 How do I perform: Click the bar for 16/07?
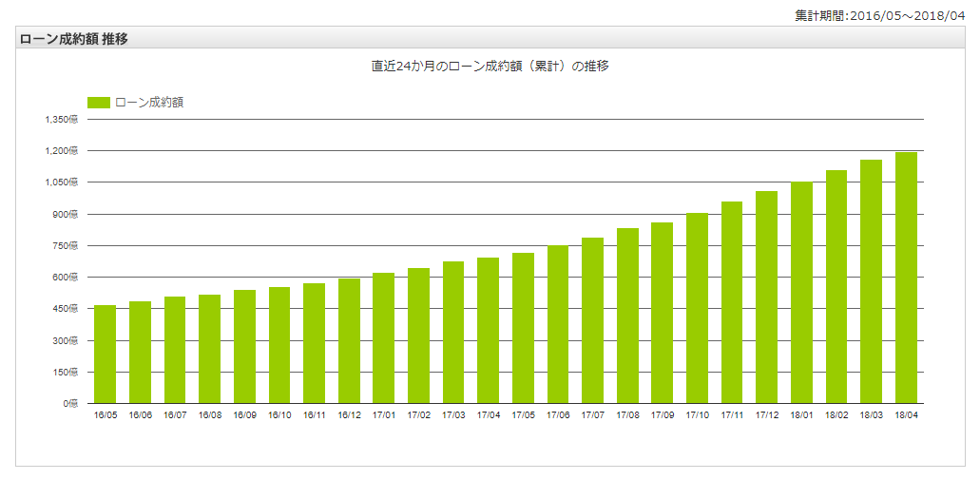tap(175, 350)
